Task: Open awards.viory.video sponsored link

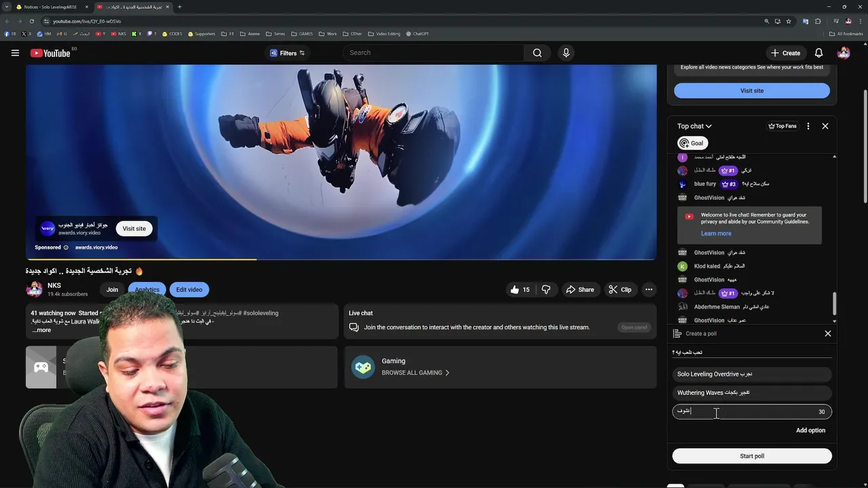Action: 96,247
